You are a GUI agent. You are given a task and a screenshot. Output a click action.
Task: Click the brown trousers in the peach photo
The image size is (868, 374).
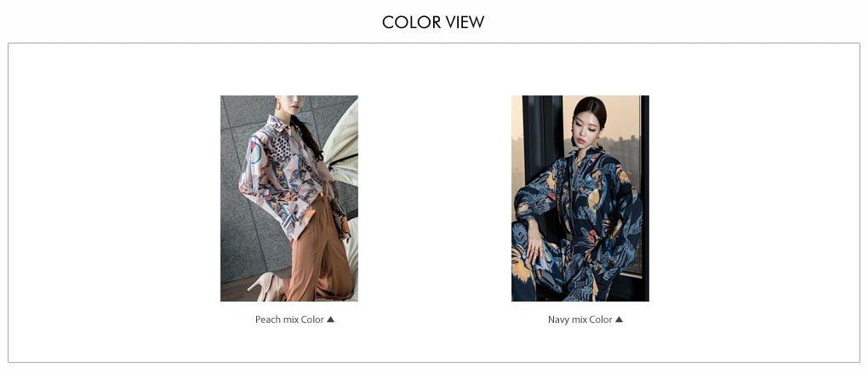point(319,250)
